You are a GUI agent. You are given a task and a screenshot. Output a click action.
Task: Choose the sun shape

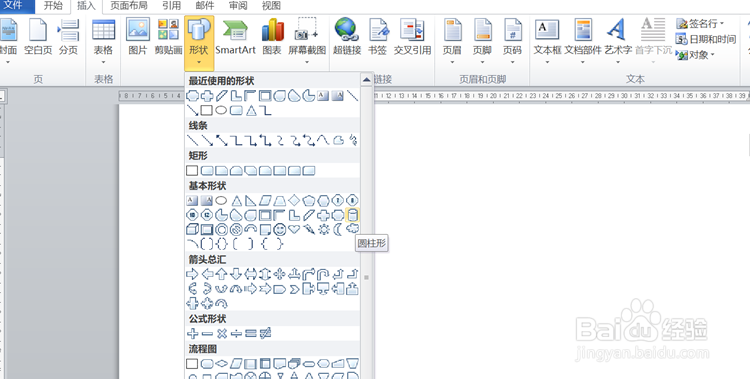coord(324,230)
